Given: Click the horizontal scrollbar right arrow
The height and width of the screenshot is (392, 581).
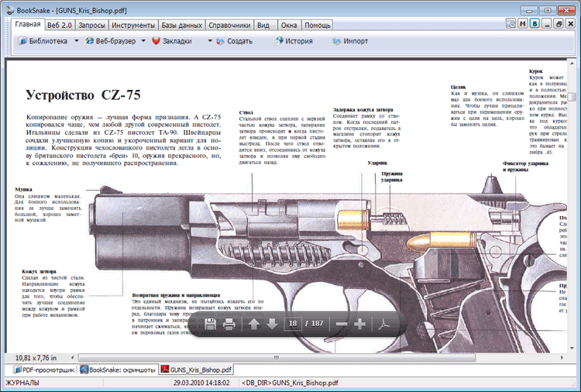Looking at the screenshot, I should (x=562, y=358).
